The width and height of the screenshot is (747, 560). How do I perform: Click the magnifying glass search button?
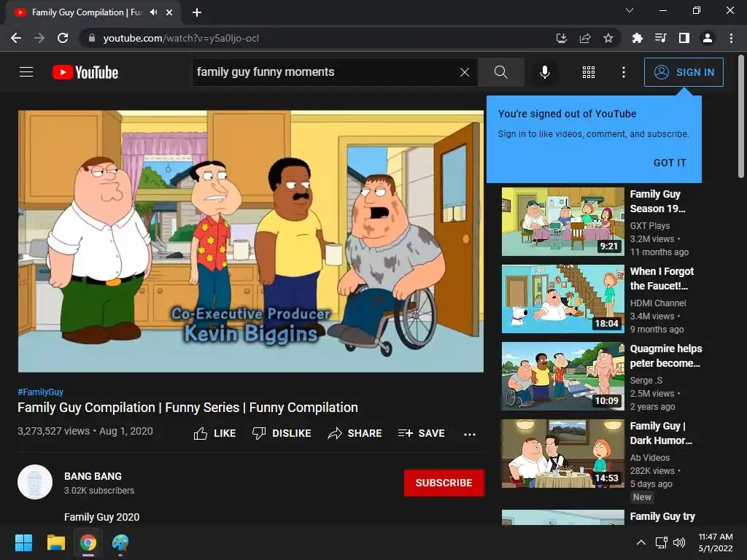[x=500, y=72]
